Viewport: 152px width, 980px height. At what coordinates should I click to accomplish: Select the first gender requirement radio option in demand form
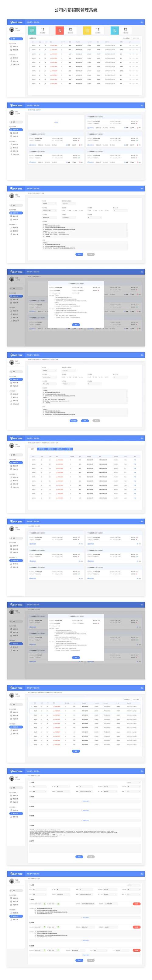(62, 210)
